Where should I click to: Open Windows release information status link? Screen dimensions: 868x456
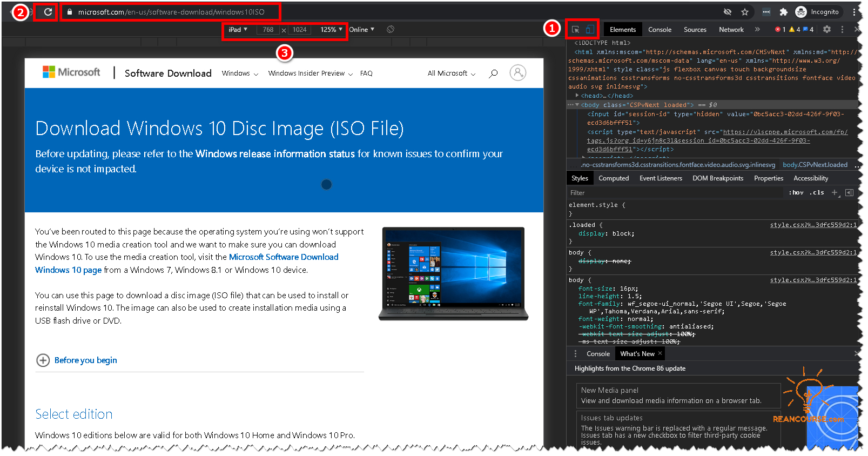(275, 154)
